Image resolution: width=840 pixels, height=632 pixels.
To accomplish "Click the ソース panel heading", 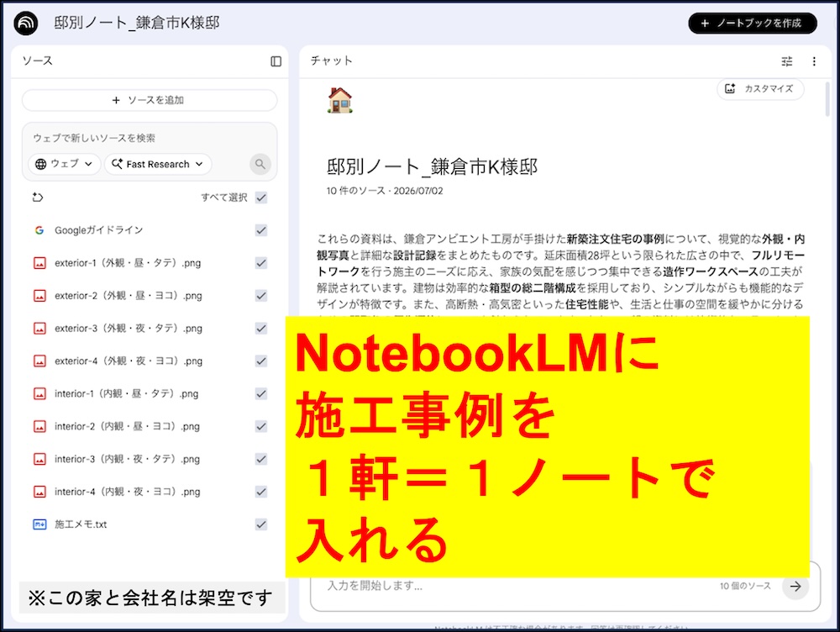I will pyautogui.click(x=38, y=61).
